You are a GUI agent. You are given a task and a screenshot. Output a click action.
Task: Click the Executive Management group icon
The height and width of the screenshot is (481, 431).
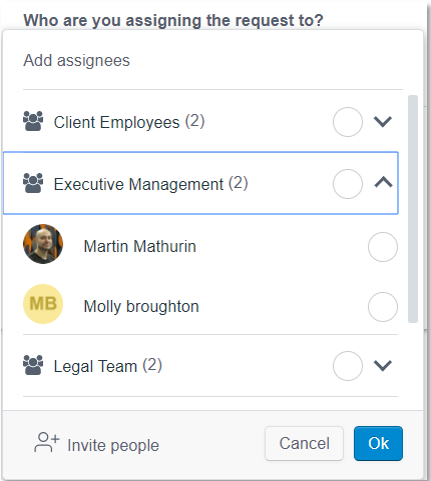33,183
